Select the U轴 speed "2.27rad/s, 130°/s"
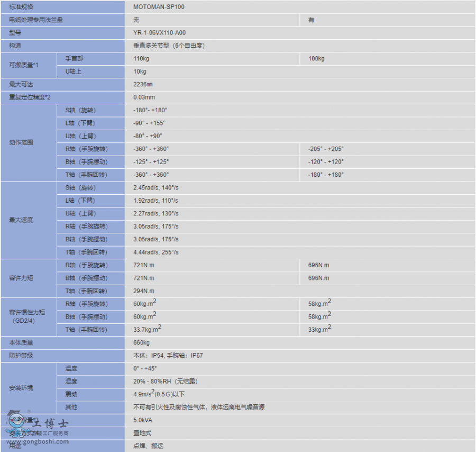The image size is (476, 452). click(155, 213)
